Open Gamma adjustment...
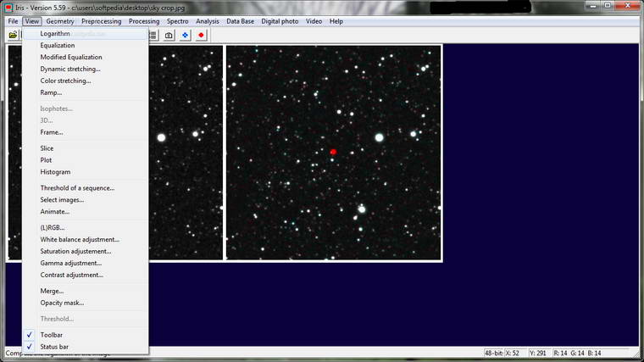Screen dimensions: 644x362 point(86,264)
